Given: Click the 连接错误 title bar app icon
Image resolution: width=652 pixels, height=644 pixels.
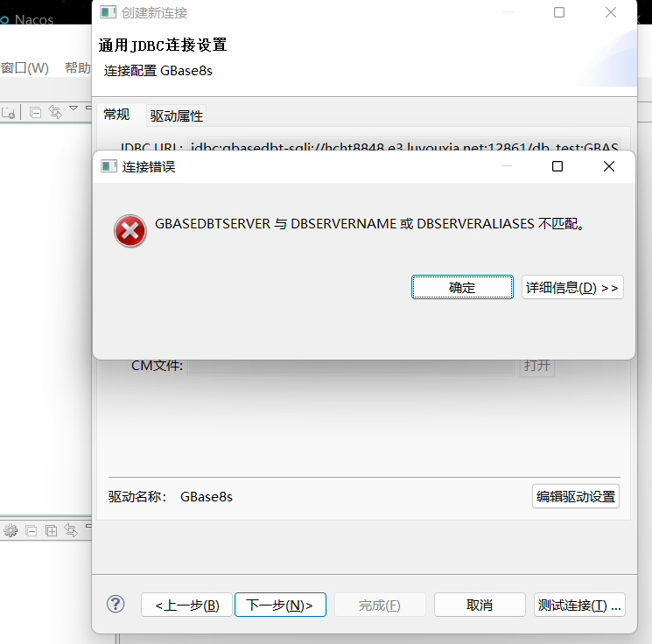Looking at the screenshot, I should 109,166.
